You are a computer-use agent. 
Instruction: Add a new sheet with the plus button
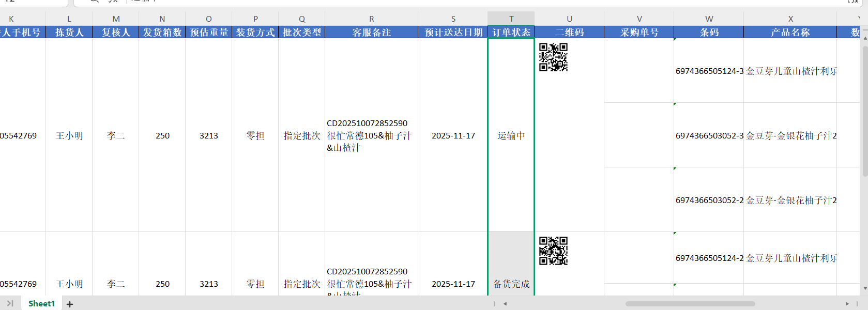(x=70, y=304)
